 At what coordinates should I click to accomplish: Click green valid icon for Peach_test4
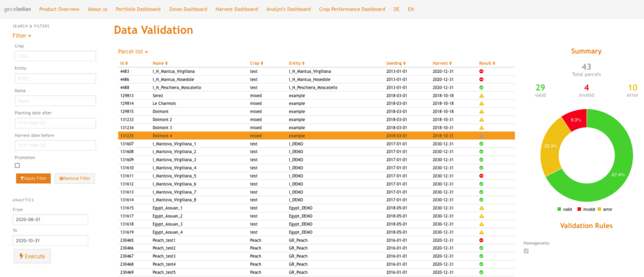tap(481, 264)
